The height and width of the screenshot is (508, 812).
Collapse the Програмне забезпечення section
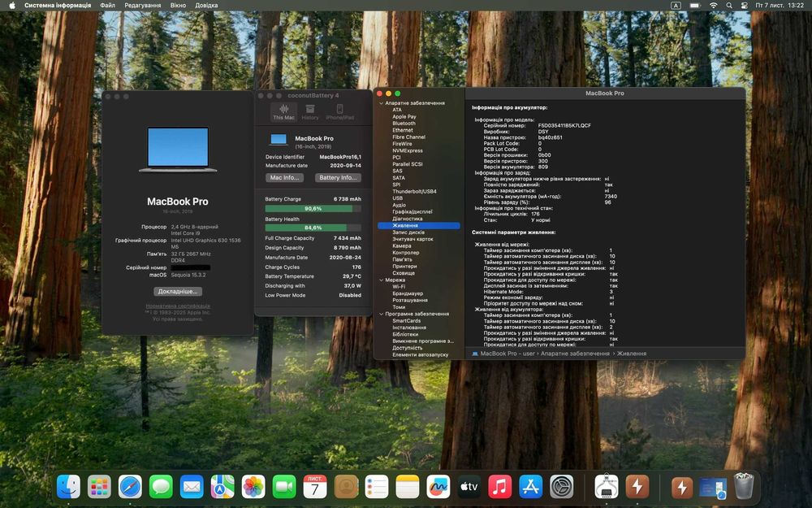coord(381,314)
